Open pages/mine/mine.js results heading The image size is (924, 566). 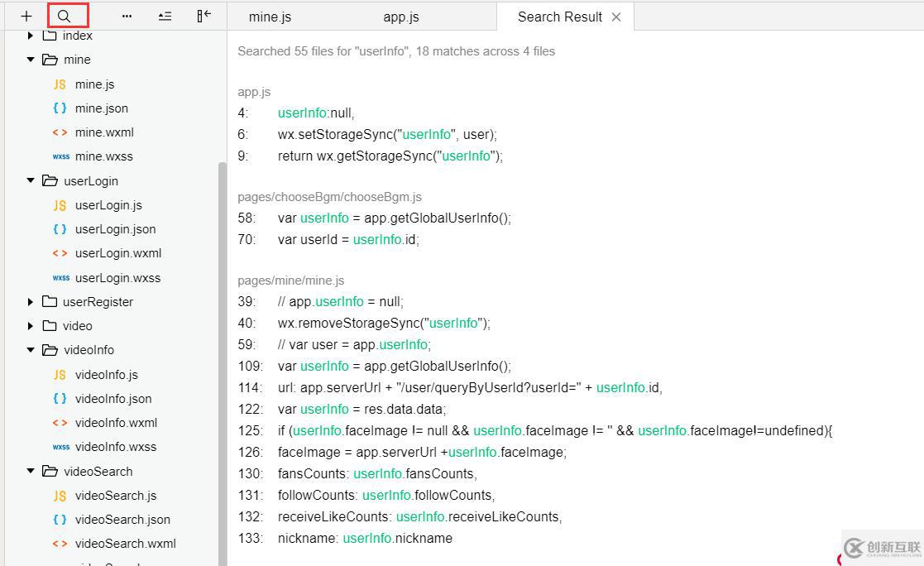click(x=290, y=281)
